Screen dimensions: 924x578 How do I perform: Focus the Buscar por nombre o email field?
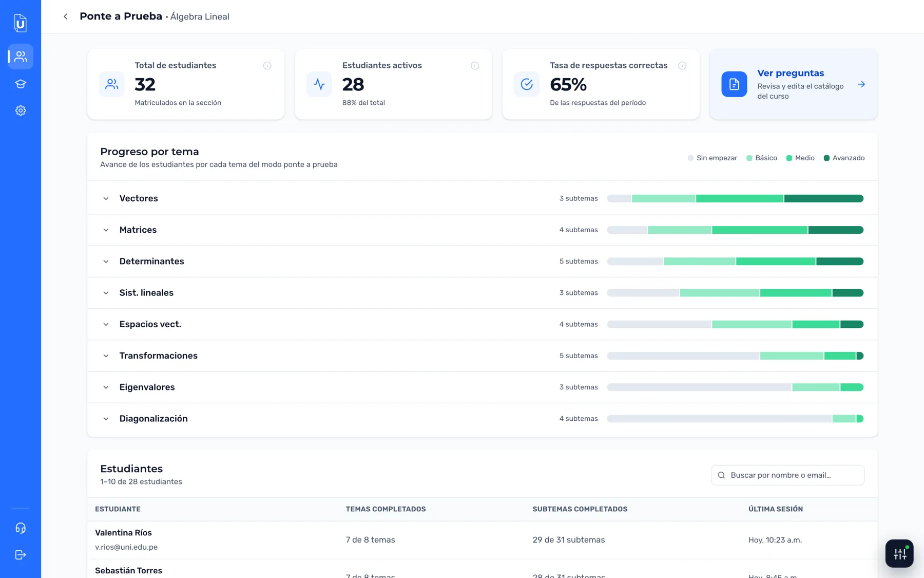point(787,475)
